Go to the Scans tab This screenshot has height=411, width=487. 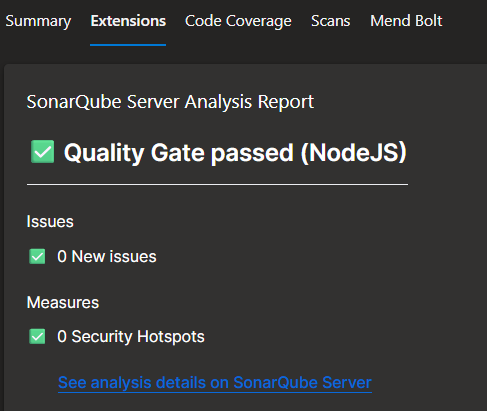pyautogui.click(x=330, y=21)
